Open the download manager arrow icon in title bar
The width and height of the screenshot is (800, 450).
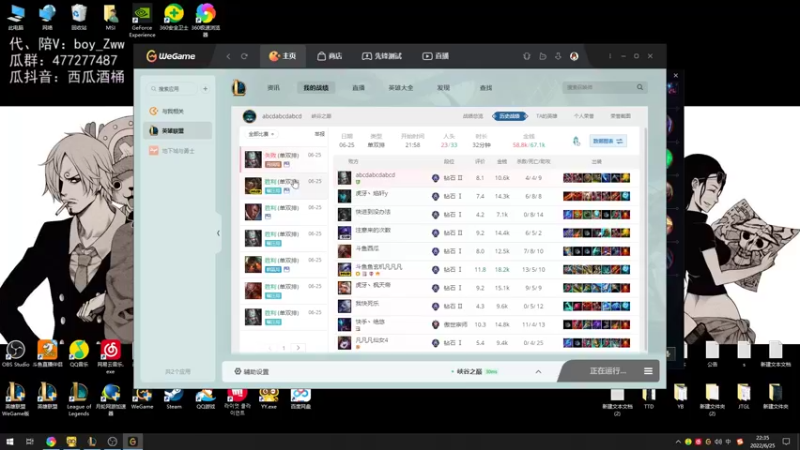tap(558, 56)
